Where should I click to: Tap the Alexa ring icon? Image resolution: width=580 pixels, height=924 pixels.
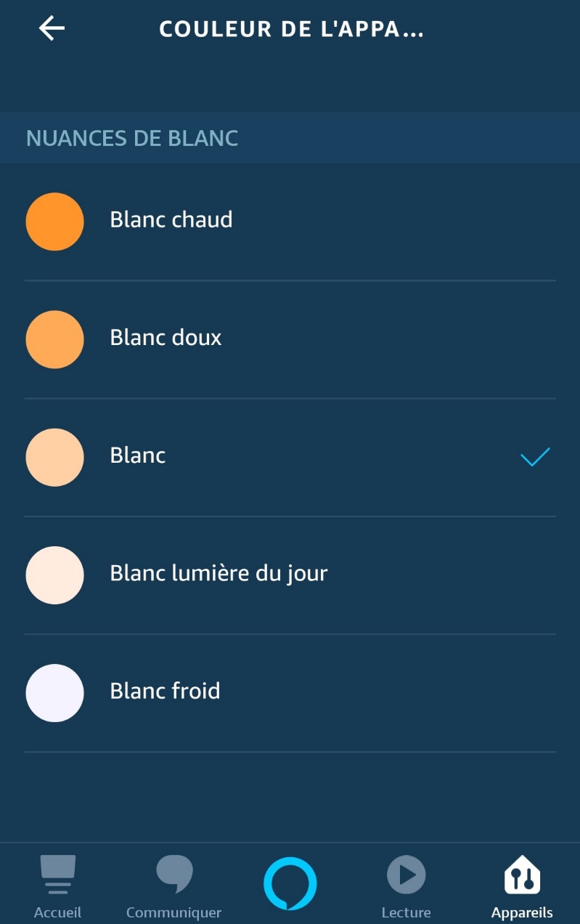(x=290, y=883)
